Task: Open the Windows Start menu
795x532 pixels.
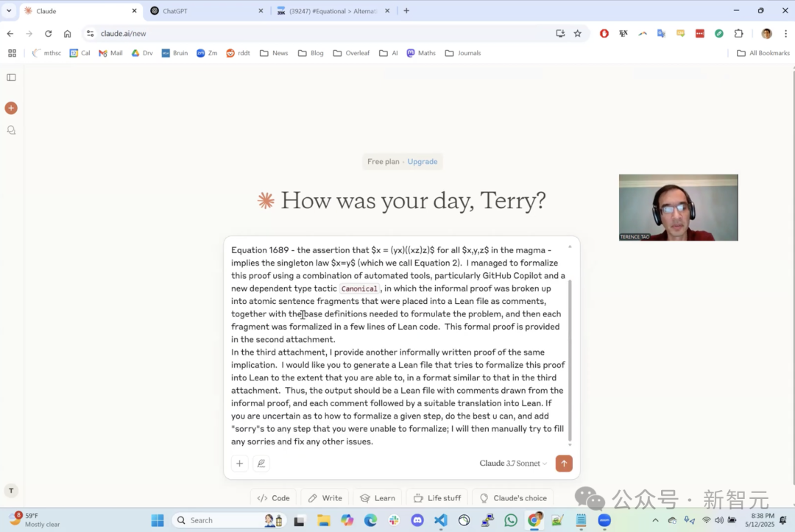Action: (158, 520)
